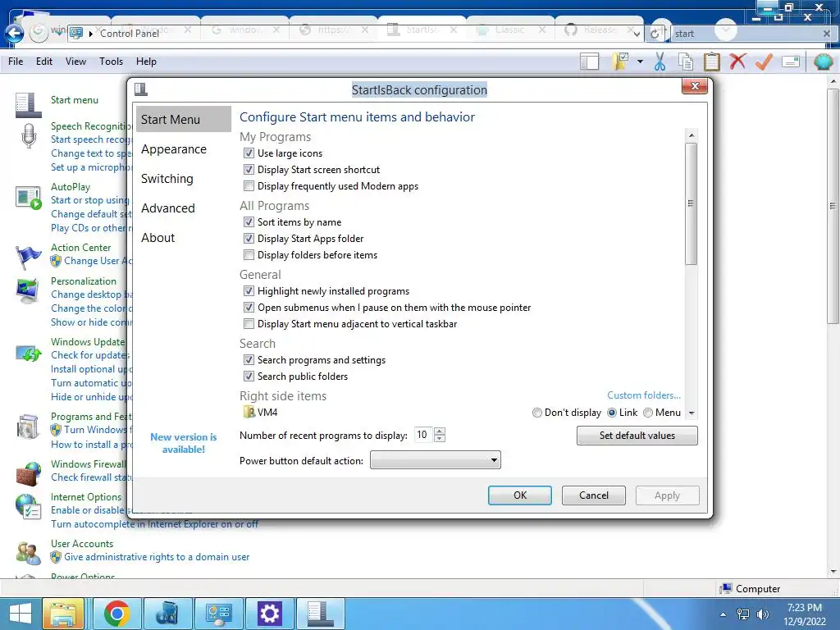Open the Edit menu
The height and width of the screenshot is (630, 840).
44,62
